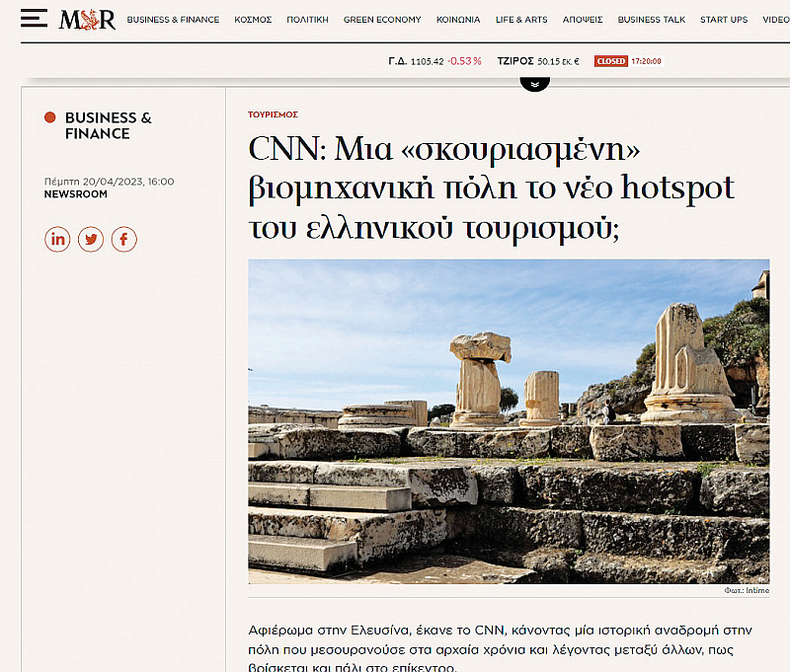Open the Business Talk menu
The height and width of the screenshot is (672, 790).
[x=652, y=20]
